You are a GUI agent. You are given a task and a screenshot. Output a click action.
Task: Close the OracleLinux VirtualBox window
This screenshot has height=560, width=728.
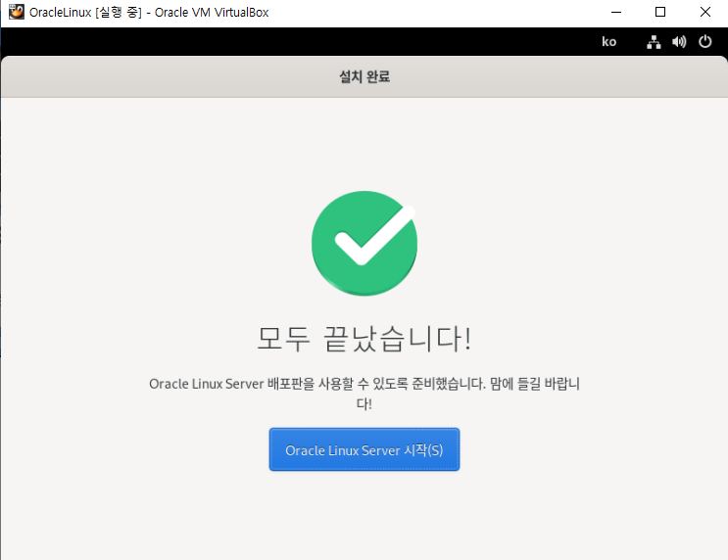(704, 12)
